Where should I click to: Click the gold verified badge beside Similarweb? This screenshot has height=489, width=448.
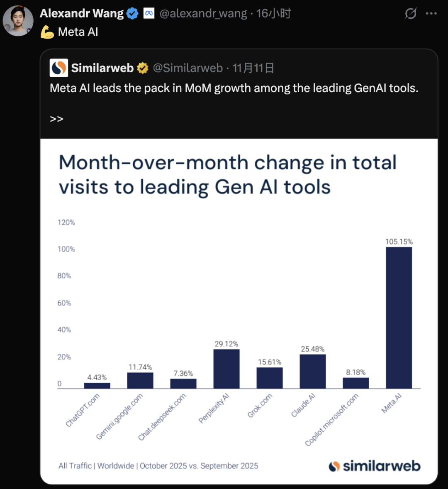coord(142,68)
